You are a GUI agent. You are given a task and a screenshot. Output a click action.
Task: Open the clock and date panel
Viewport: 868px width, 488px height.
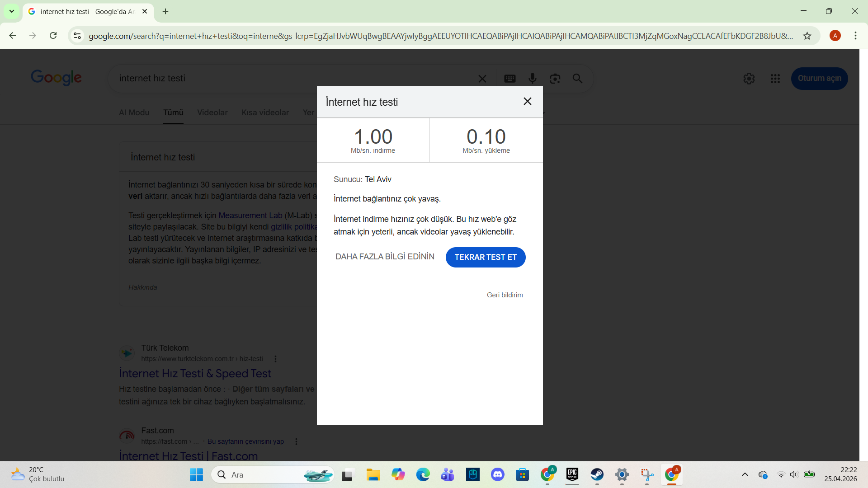coord(840,475)
